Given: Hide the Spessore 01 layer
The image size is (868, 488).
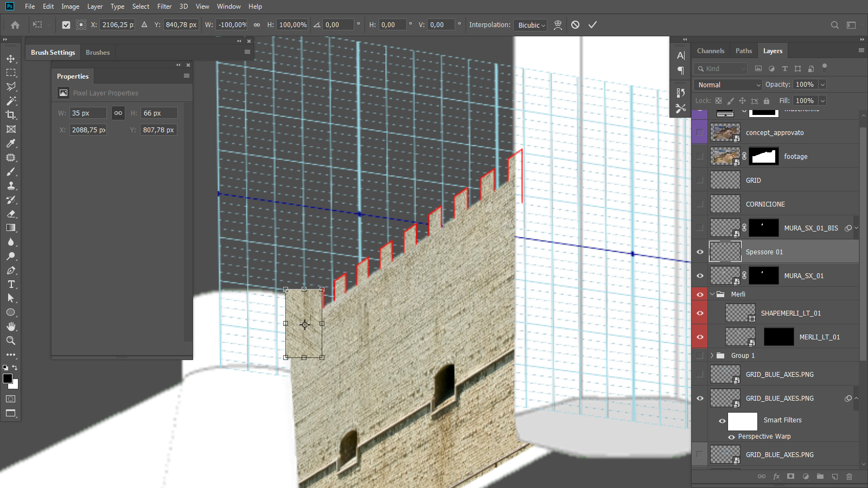Looking at the screenshot, I should click(x=700, y=252).
